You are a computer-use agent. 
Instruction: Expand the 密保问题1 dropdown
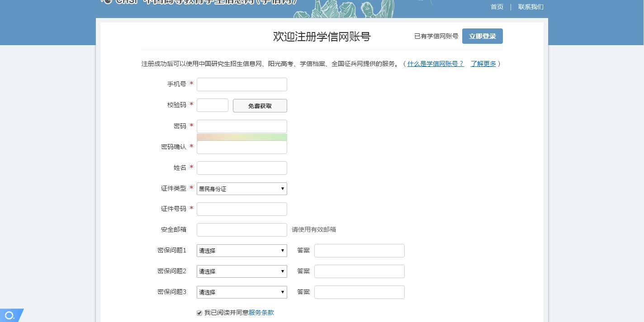pyautogui.click(x=241, y=251)
